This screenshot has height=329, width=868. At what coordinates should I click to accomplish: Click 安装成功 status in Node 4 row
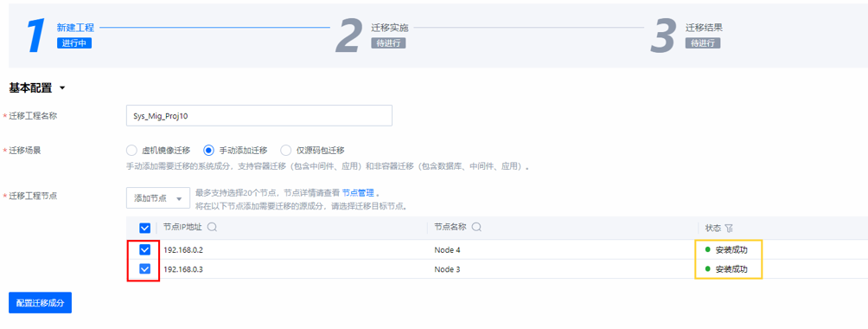tap(731, 250)
